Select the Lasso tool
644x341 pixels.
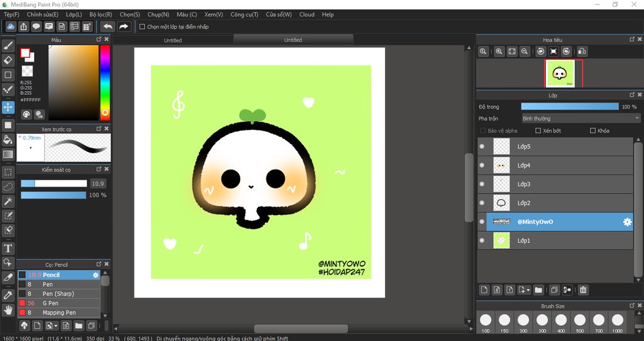8,187
